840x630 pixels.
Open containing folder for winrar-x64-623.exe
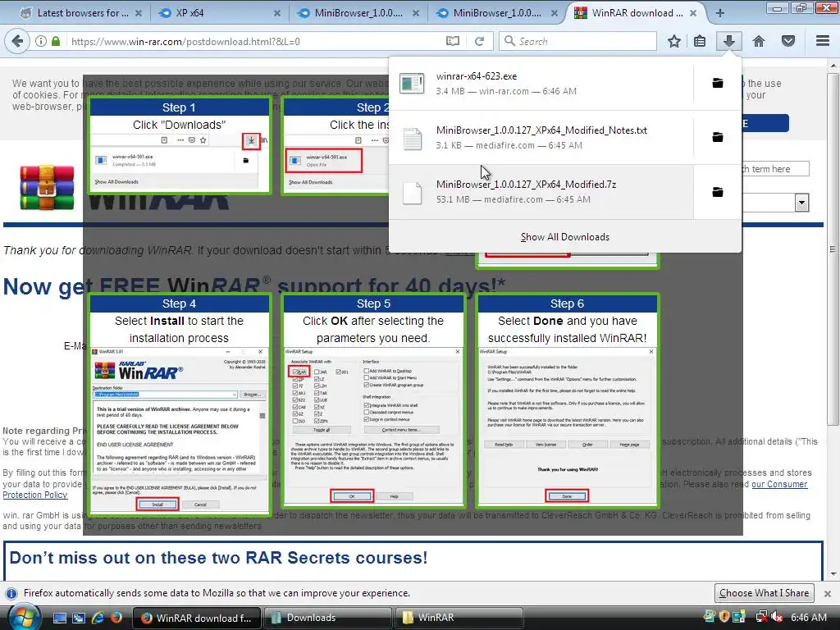(x=717, y=83)
